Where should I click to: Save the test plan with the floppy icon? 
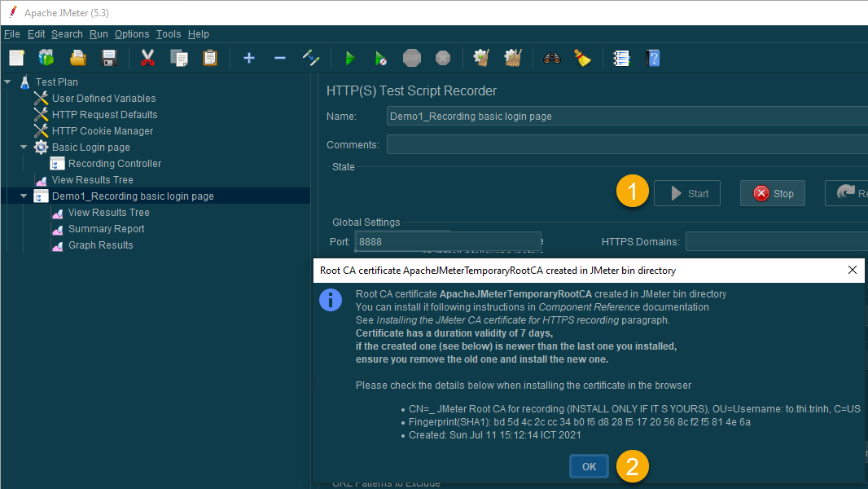[x=109, y=58]
